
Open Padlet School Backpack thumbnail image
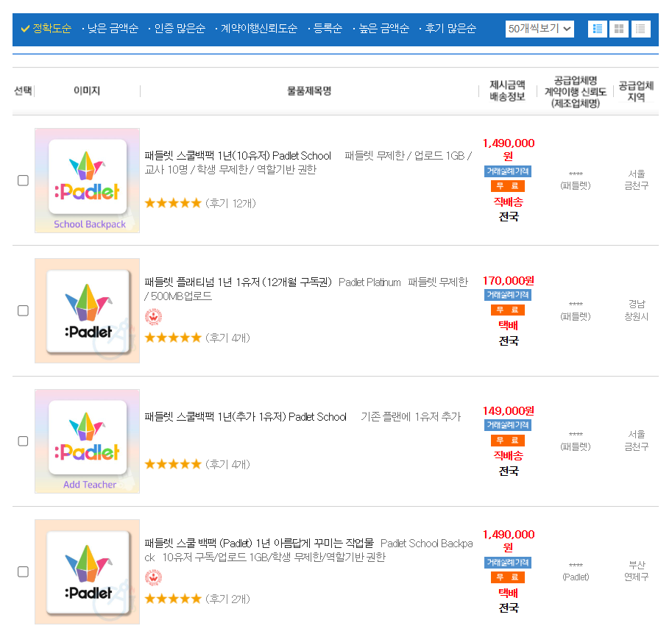coord(87,180)
